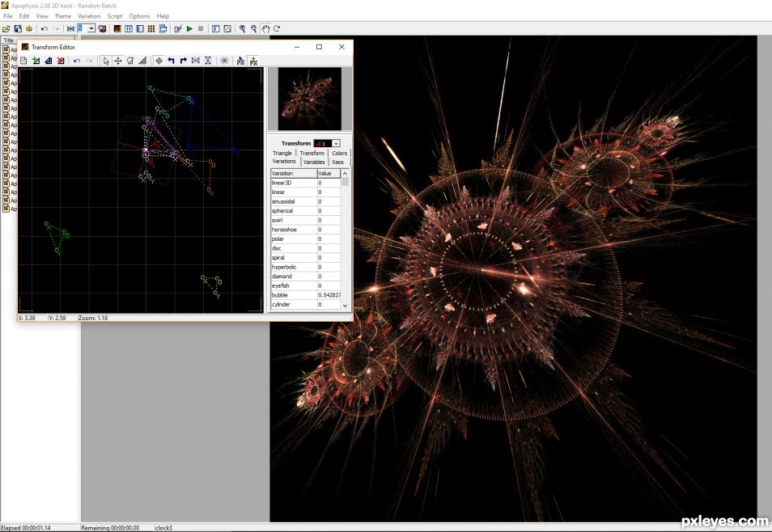Screen dimensions: 772x532
Task: Open the rendering quality dropdown
Action: pos(91,28)
